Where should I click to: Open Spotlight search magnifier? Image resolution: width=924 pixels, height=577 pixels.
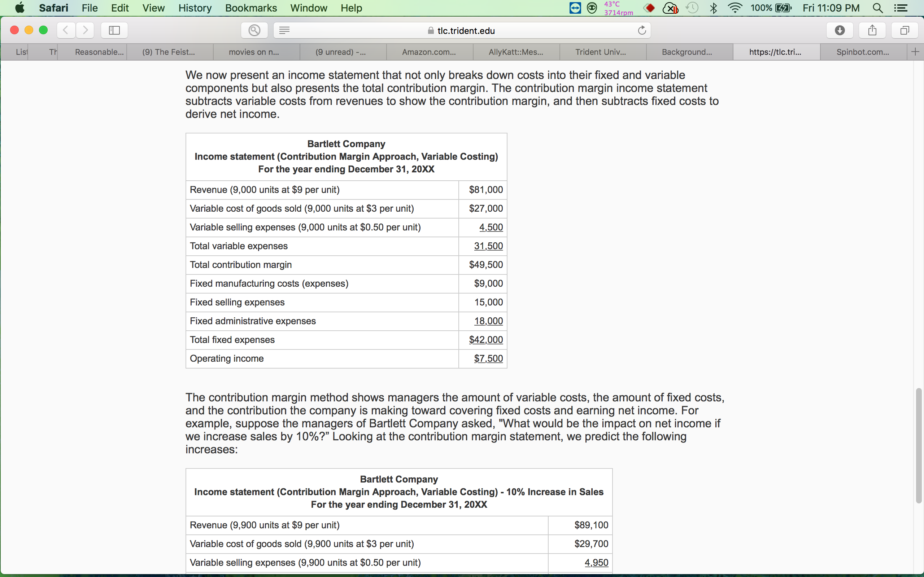point(878,8)
